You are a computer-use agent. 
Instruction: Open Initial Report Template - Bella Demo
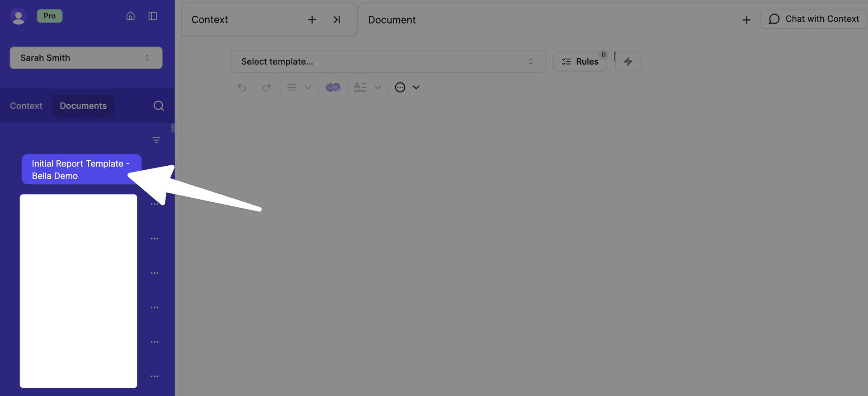tap(80, 170)
